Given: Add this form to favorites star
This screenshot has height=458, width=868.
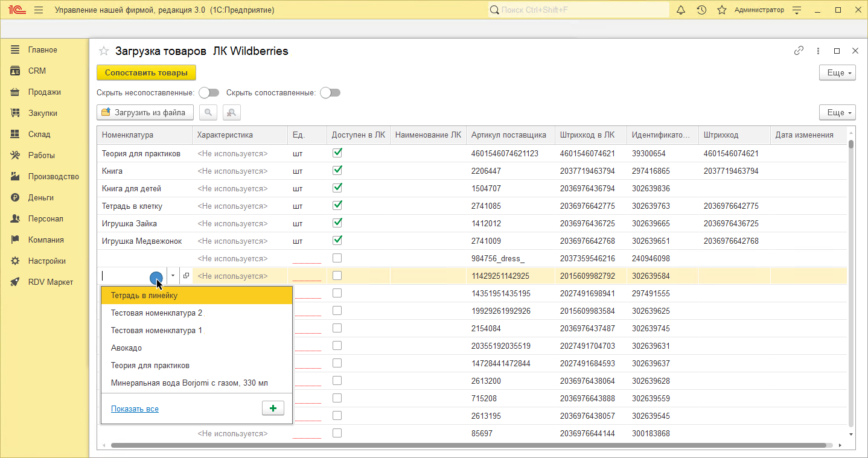Looking at the screenshot, I should [x=104, y=51].
